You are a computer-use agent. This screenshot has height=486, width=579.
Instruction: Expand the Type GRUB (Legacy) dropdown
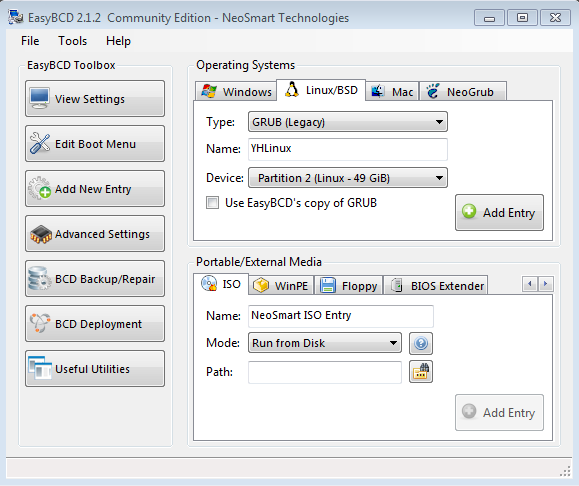347,122
